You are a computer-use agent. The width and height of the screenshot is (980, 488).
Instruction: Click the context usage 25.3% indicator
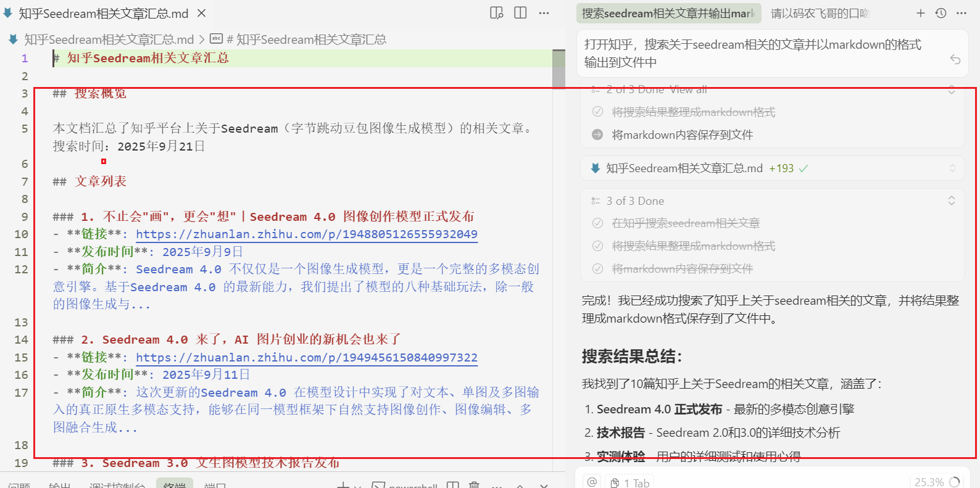point(937,482)
